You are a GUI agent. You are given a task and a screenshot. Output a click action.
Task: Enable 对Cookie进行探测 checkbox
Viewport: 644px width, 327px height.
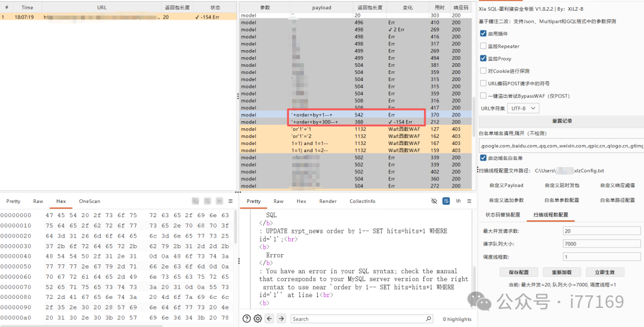coord(483,70)
